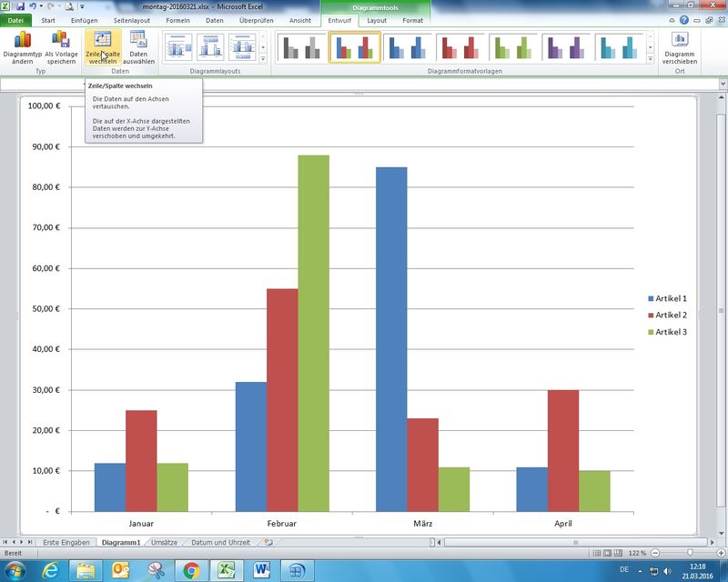
Task: Open the Formeln ribbon tab
Action: click(x=178, y=19)
